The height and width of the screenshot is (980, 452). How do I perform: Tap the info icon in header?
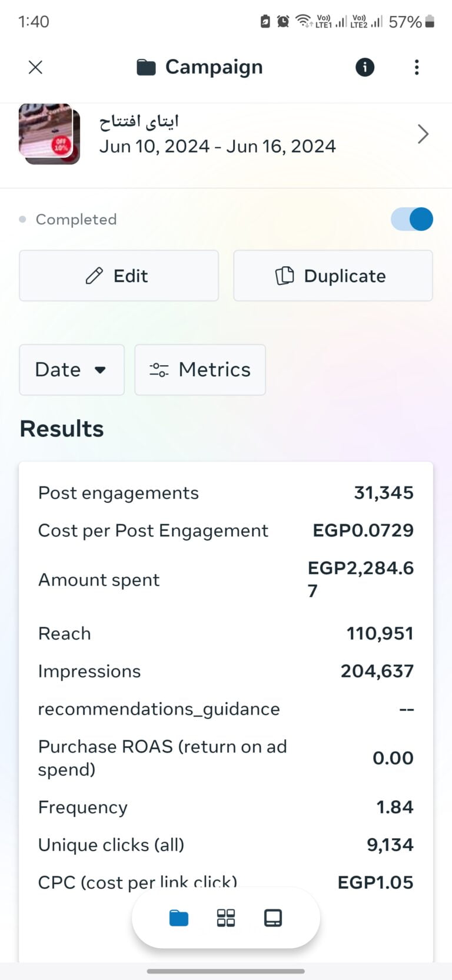tap(364, 67)
